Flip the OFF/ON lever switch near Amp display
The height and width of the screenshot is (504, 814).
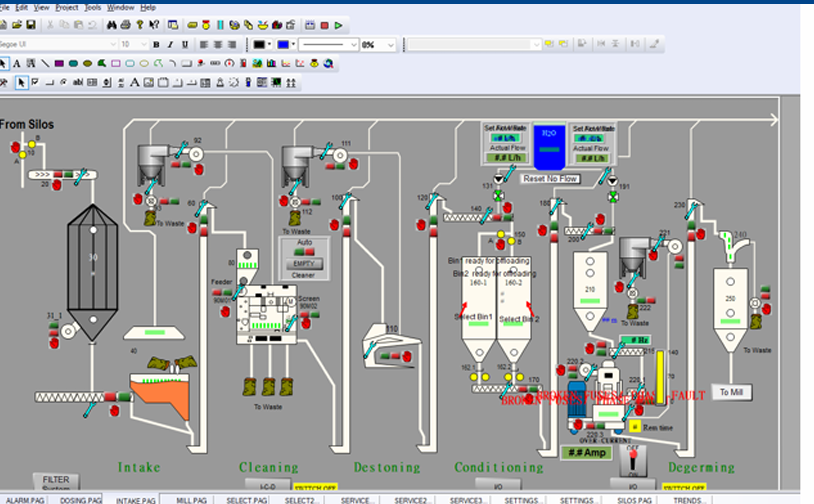click(x=633, y=460)
